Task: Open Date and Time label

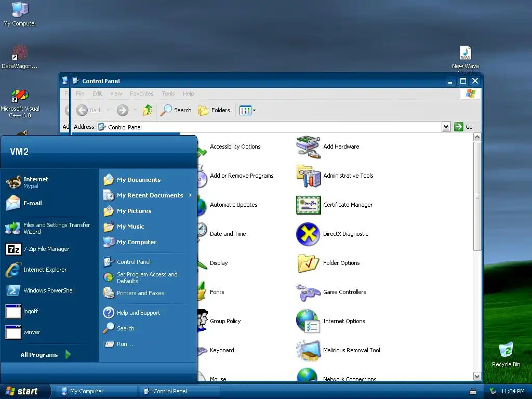Action: pyautogui.click(x=228, y=234)
